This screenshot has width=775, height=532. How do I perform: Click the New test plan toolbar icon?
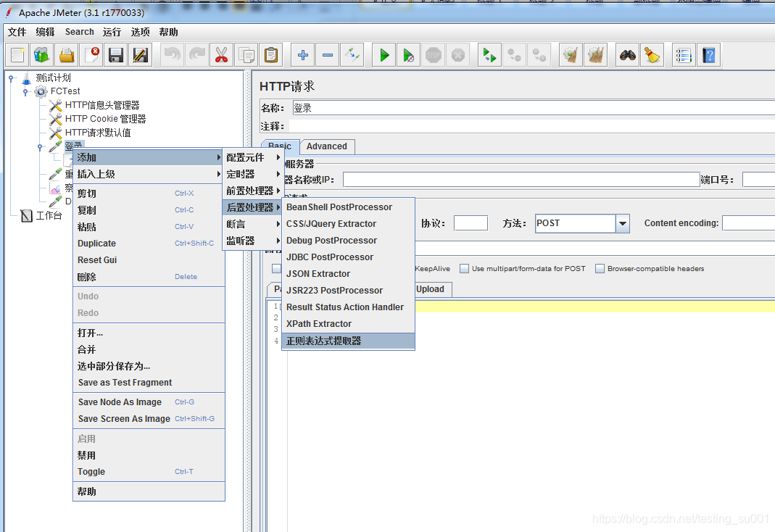pos(17,55)
